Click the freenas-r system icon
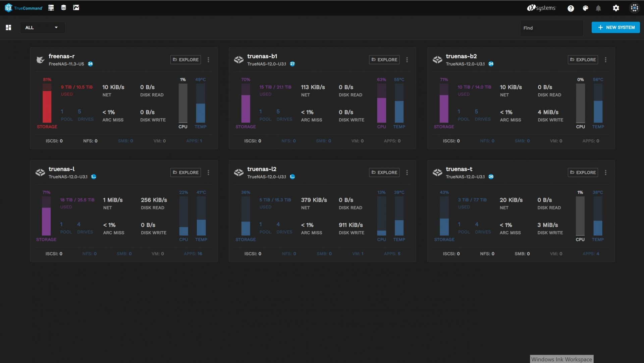This screenshot has height=363, width=644. point(40,60)
